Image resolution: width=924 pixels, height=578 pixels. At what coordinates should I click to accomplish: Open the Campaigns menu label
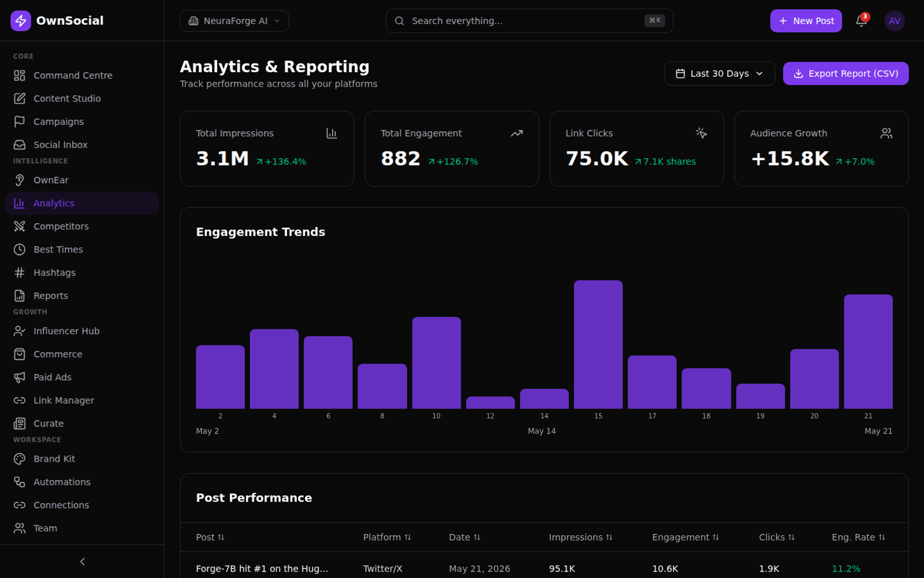coord(58,122)
